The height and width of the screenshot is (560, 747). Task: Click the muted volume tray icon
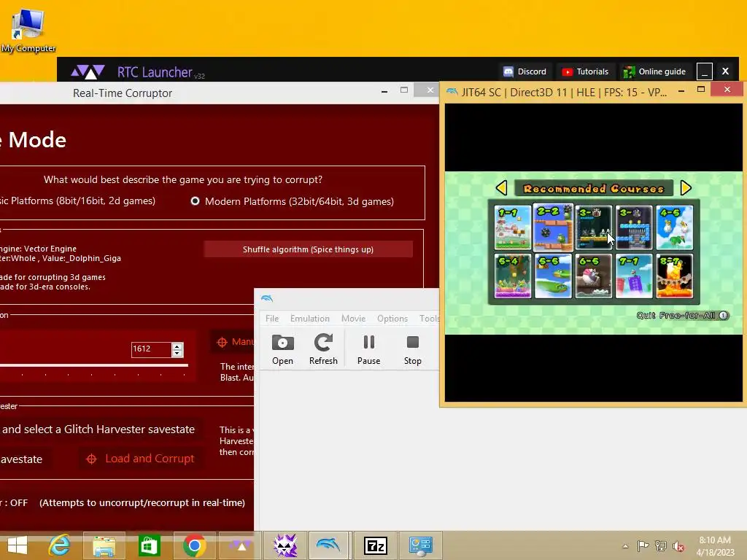click(678, 546)
